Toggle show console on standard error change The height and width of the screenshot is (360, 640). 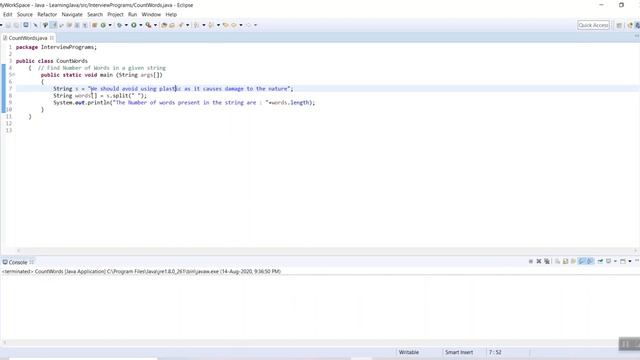(x=590, y=261)
